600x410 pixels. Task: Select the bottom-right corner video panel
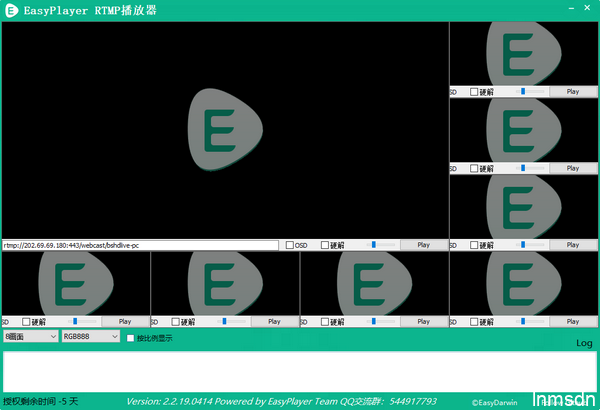coord(524,284)
